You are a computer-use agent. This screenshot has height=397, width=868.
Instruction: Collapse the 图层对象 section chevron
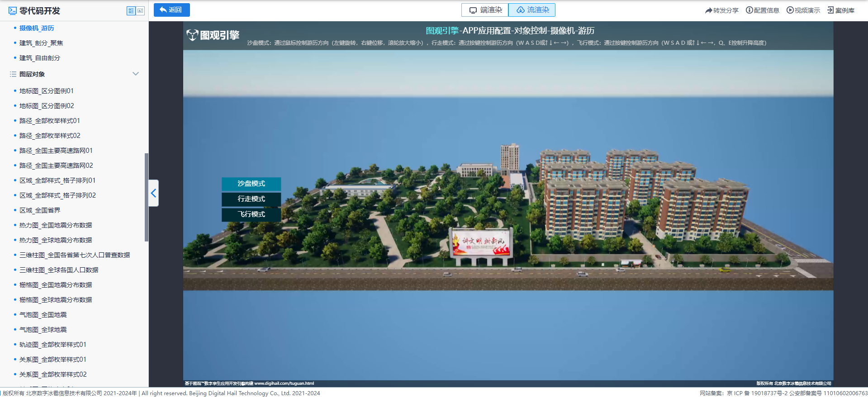(136, 74)
